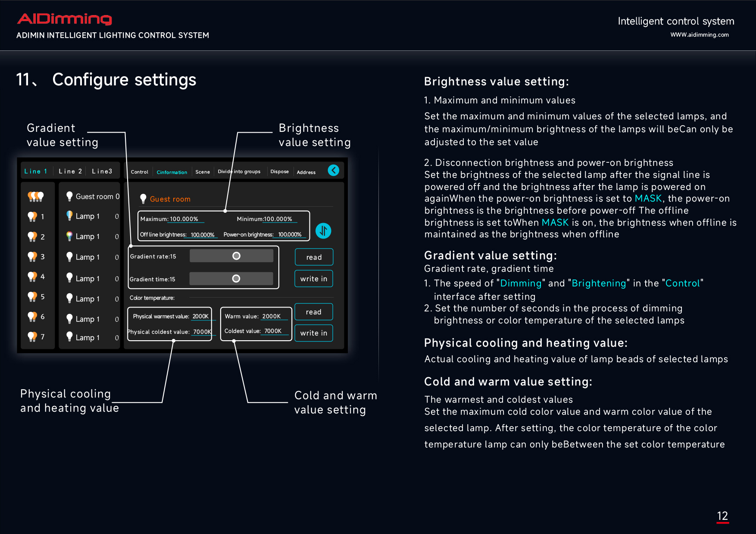Click the WWW.aidimming.com website text
Image resolution: width=756 pixels, height=534 pixels.
pyautogui.click(x=700, y=35)
